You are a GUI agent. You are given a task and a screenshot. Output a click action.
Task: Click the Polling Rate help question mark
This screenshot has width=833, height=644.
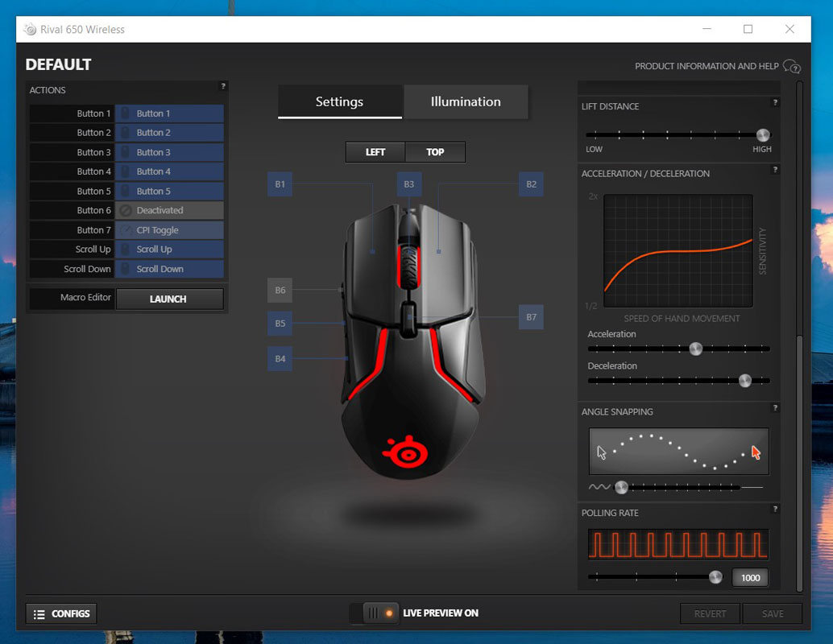click(x=775, y=509)
